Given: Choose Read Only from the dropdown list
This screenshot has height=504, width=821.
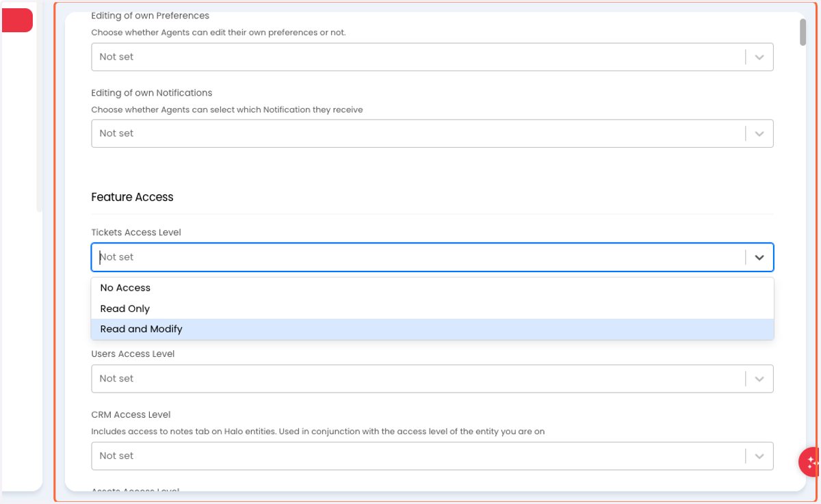Looking at the screenshot, I should pyautogui.click(x=432, y=308).
